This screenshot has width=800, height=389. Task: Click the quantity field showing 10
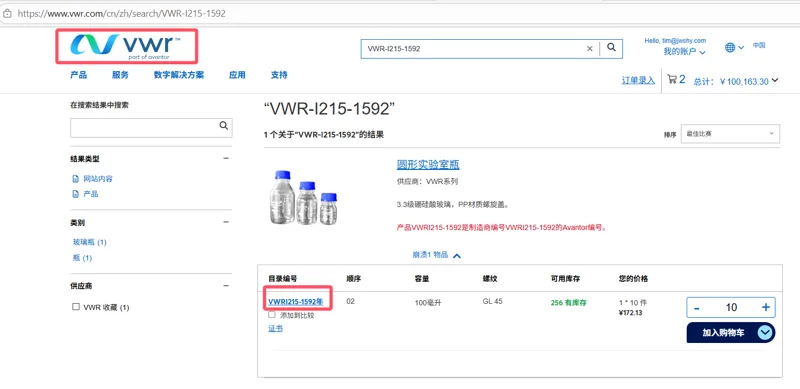tap(731, 307)
